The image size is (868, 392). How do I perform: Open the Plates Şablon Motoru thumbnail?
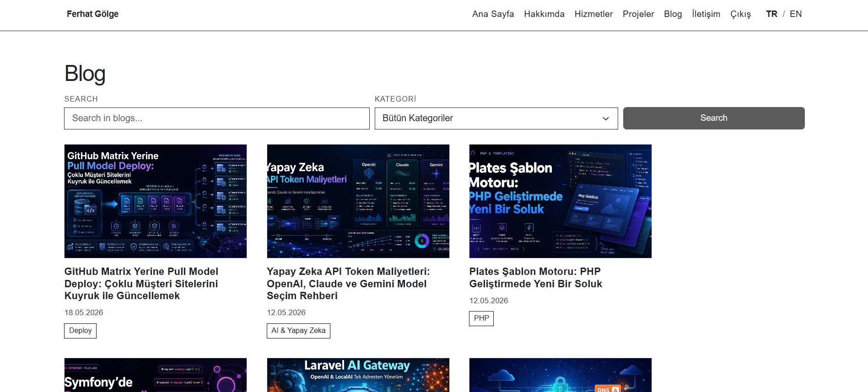tap(561, 201)
